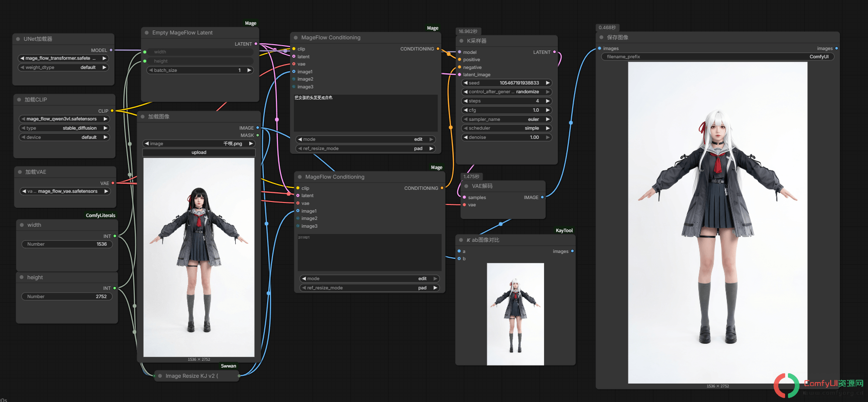The height and width of the screenshot is (402, 868).
Task: Click the loaded girl image preview in 加载图像
Action: click(x=199, y=257)
